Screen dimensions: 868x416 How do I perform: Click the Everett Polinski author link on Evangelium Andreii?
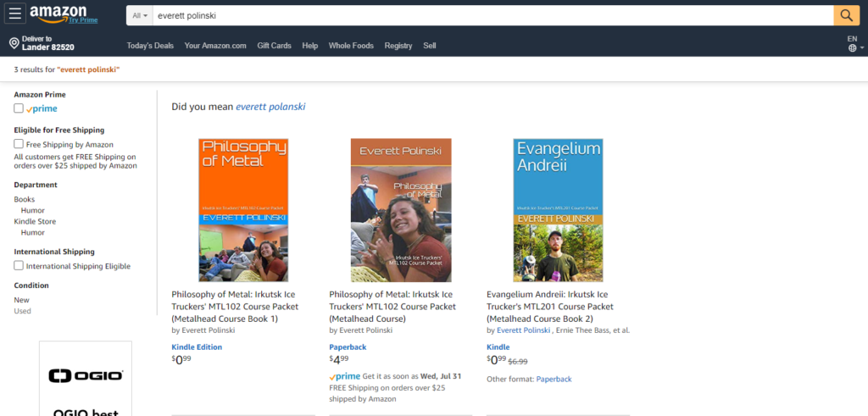pos(523,330)
